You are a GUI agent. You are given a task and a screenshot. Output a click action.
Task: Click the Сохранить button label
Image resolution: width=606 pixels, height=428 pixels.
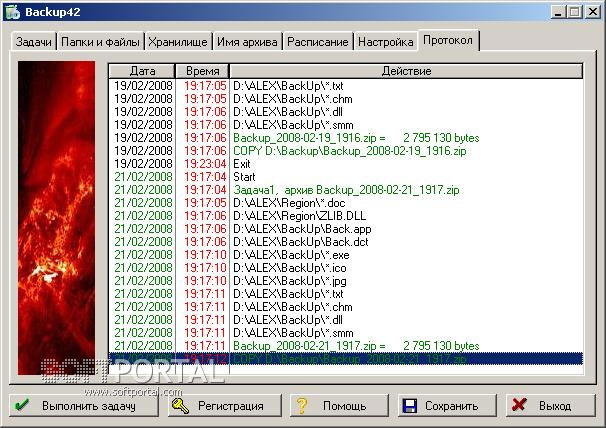click(451, 406)
